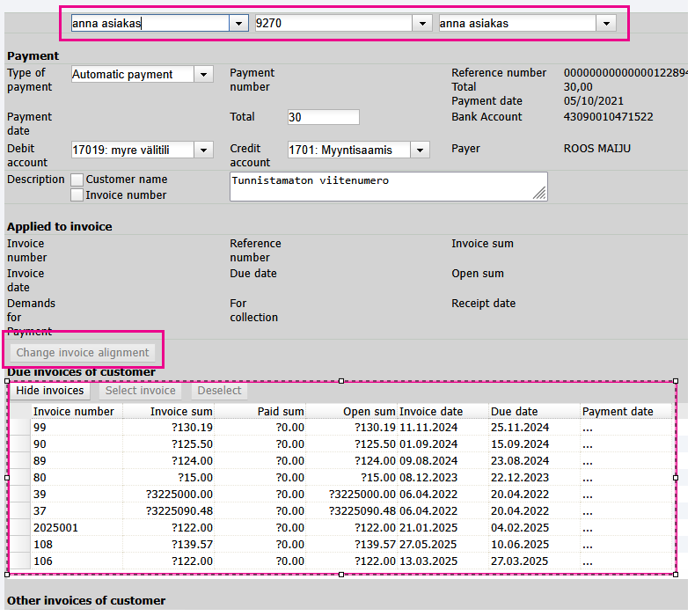This screenshot has height=616, width=695.
Task: Tick the Customer name checkbox
Action: pyautogui.click(x=77, y=180)
